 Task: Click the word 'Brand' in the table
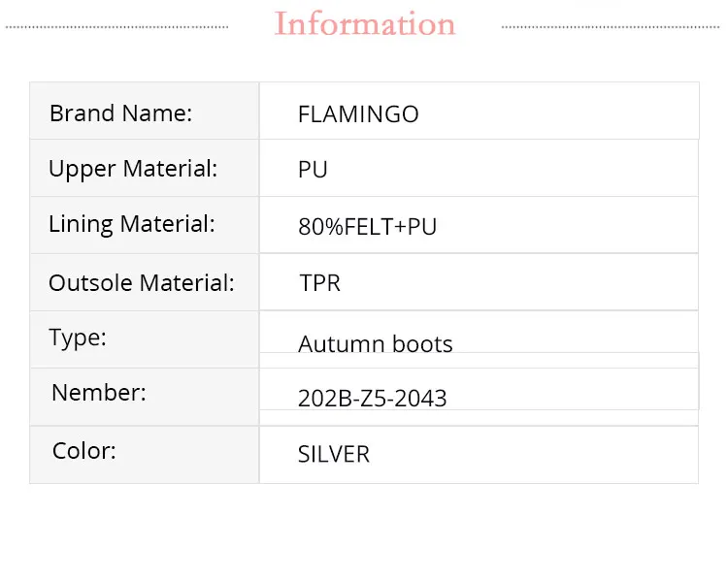(82, 113)
